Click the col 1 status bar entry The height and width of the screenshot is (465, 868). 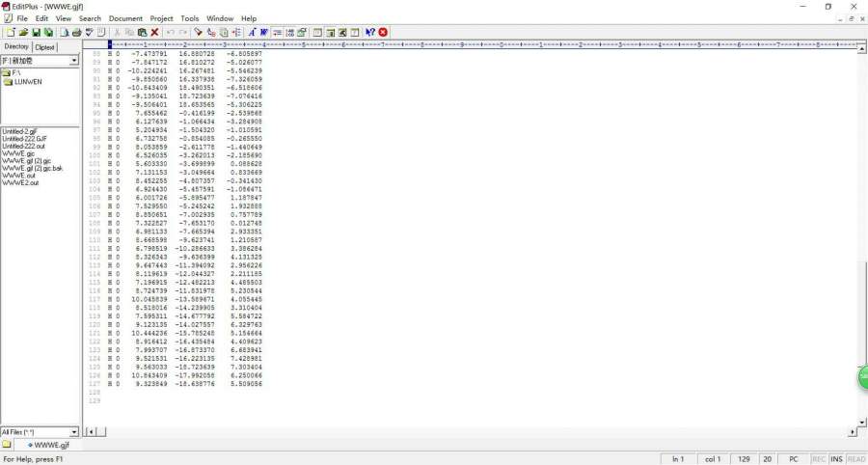[x=713, y=459]
